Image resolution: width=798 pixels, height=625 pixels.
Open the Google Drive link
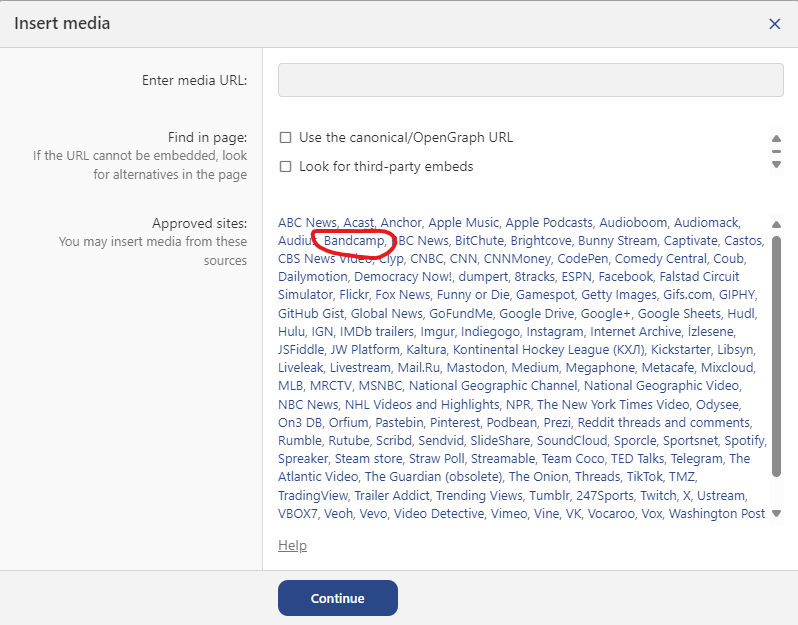[536, 313]
